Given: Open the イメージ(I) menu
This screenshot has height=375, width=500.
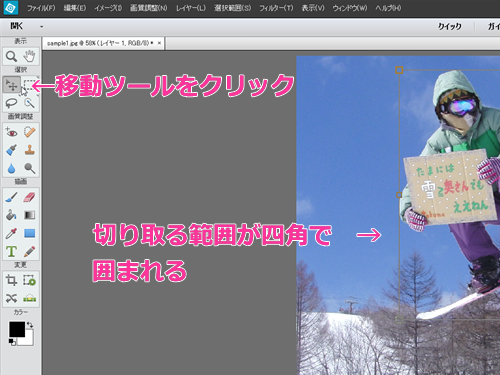Looking at the screenshot, I should tap(108, 8).
